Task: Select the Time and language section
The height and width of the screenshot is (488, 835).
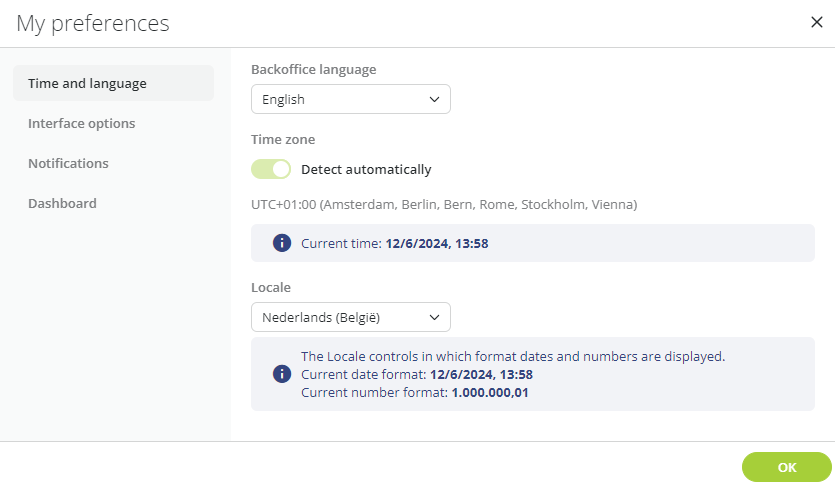Action: pos(113,83)
